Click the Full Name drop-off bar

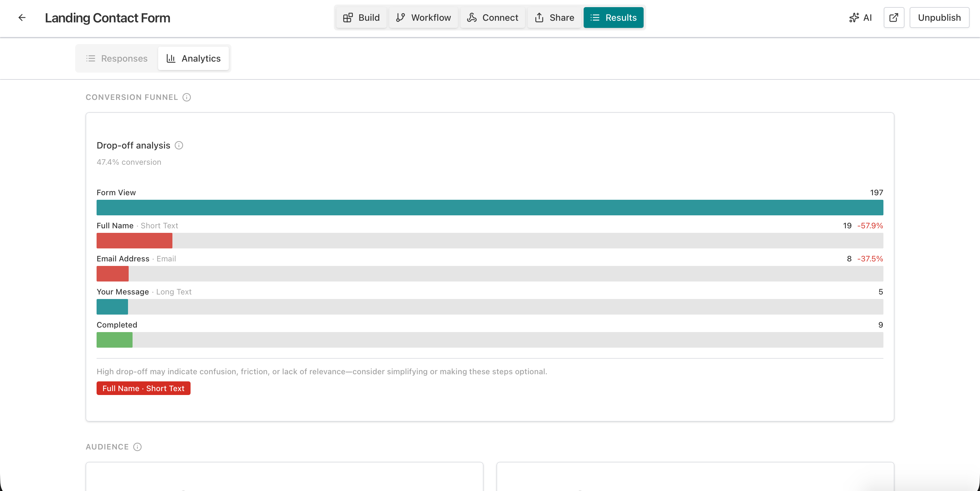[x=135, y=241]
